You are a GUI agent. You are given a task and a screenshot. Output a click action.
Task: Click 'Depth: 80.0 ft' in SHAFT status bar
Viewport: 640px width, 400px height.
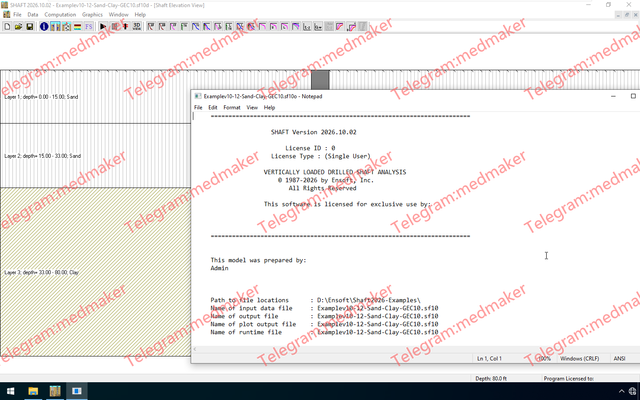(x=491, y=378)
